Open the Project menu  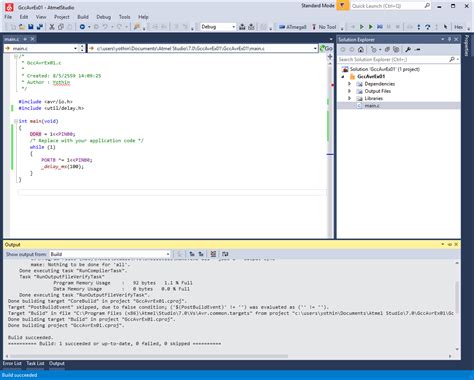[62, 17]
